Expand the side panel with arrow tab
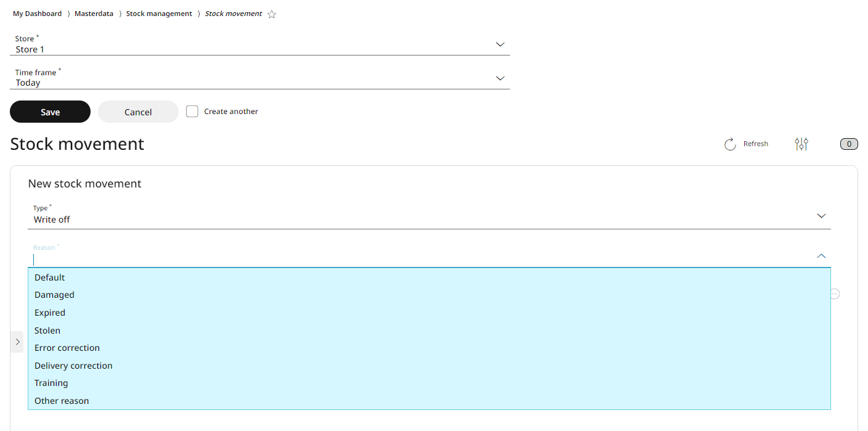The width and height of the screenshot is (868, 431). coord(17,342)
